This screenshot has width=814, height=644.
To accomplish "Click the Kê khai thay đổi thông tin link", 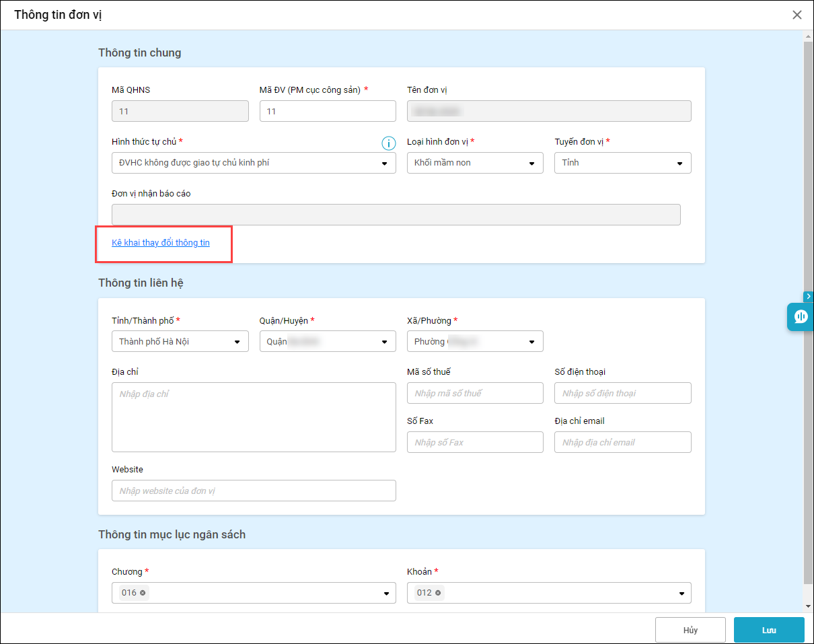I will (161, 242).
